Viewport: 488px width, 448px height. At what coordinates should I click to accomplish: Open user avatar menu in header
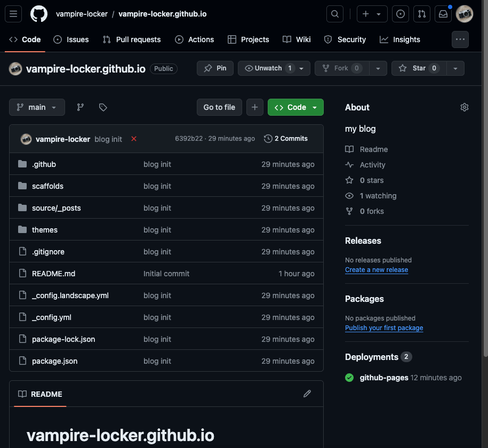pyautogui.click(x=465, y=14)
